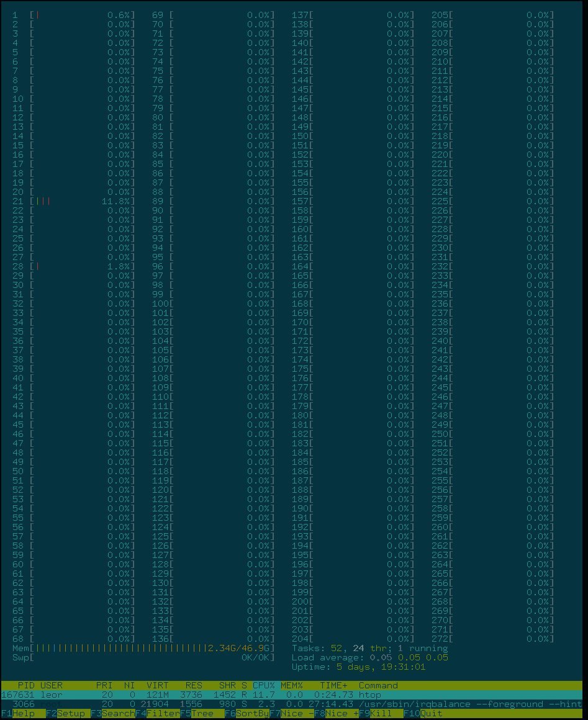Viewport: 588px width, 720px height.
Task: Click the CPU 69 meter
Action: click(213, 15)
